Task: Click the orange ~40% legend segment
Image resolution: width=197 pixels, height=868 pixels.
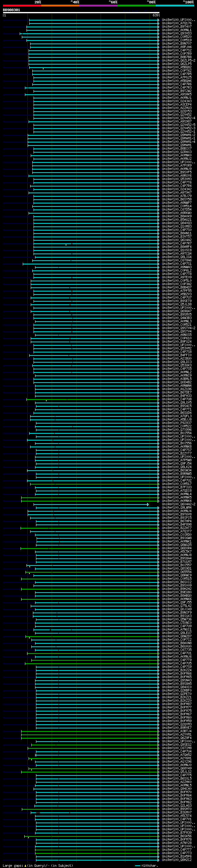Action: [60, 6]
